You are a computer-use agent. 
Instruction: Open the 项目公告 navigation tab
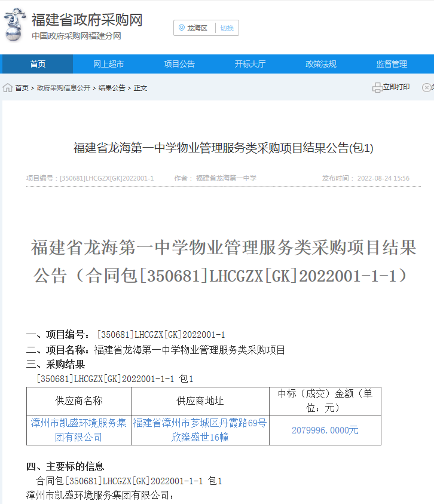coord(179,64)
